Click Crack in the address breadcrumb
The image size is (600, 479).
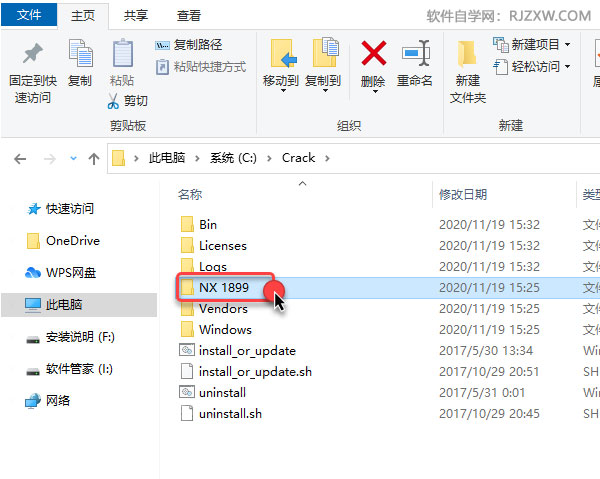tap(298, 158)
